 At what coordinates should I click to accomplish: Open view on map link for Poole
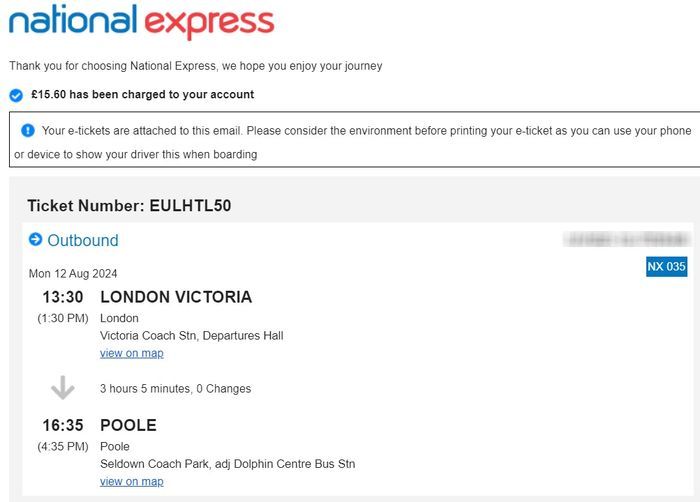coord(131,481)
